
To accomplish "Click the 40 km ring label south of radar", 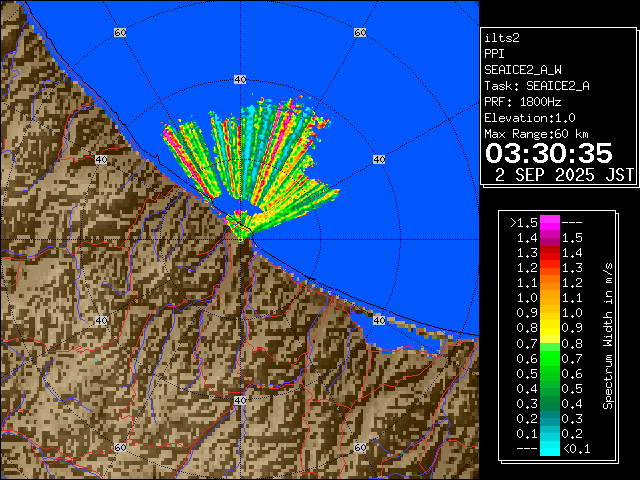I will (x=240, y=400).
